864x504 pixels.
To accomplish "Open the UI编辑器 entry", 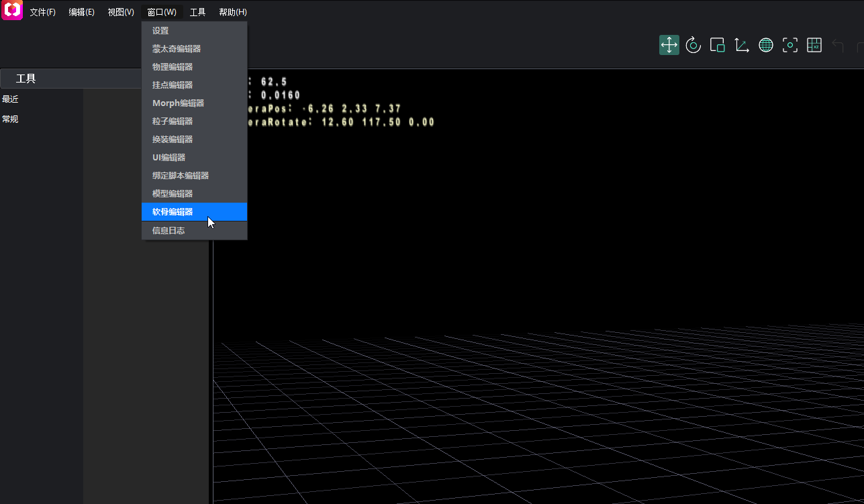I will pyautogui.click(x=195, y=158).
